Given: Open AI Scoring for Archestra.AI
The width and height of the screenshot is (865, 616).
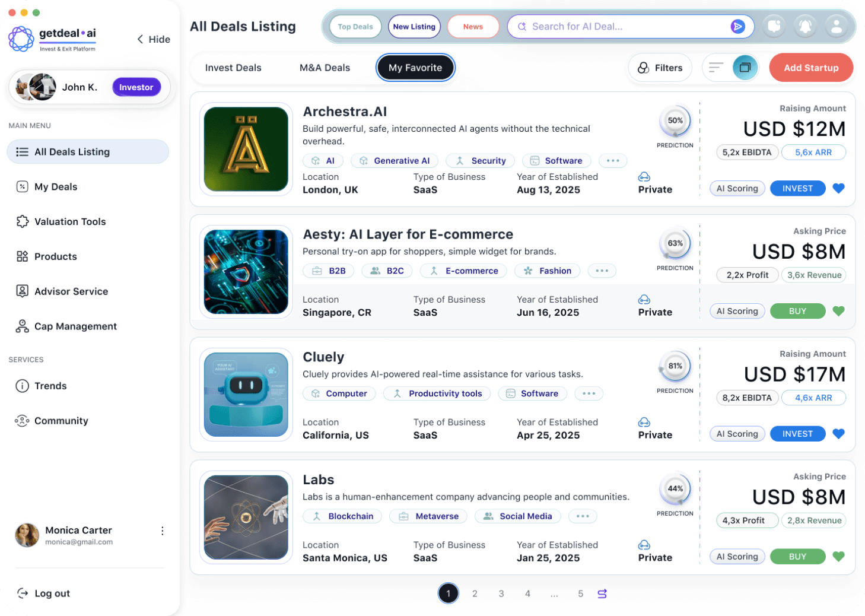Looking at the screenshot, I should coord(737,188).
